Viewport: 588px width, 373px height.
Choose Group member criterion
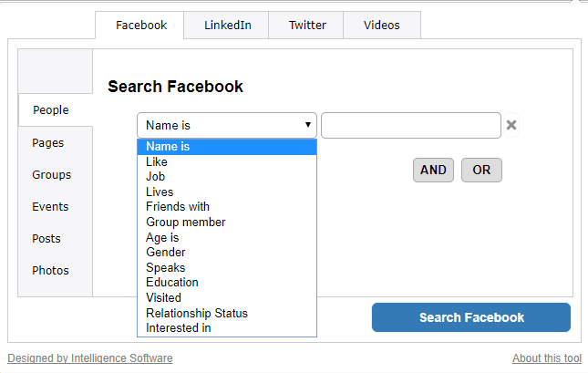pos(227,223)
